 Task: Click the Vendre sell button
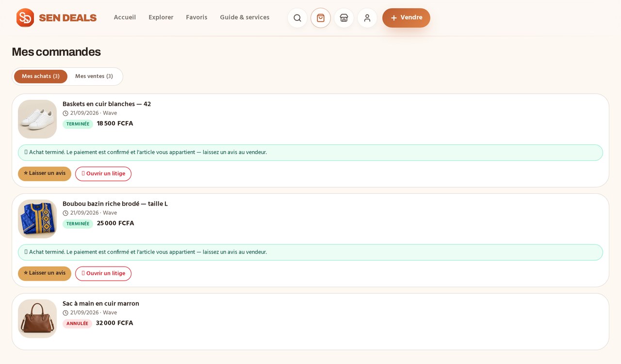click(x=406, y=18)
